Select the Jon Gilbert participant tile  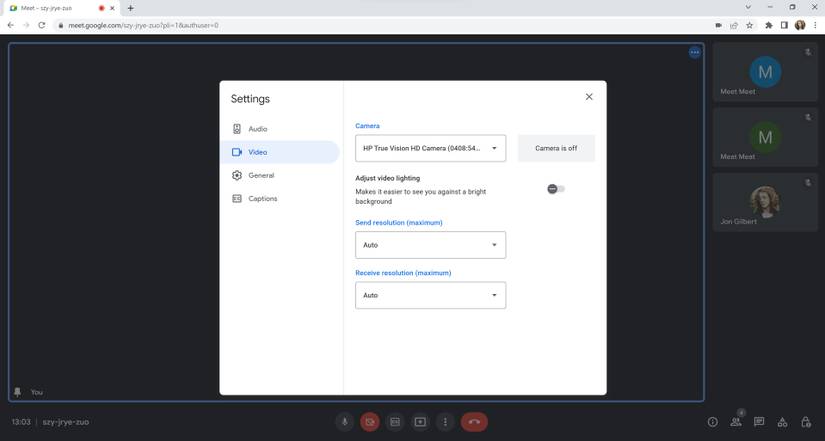point(765,202)
